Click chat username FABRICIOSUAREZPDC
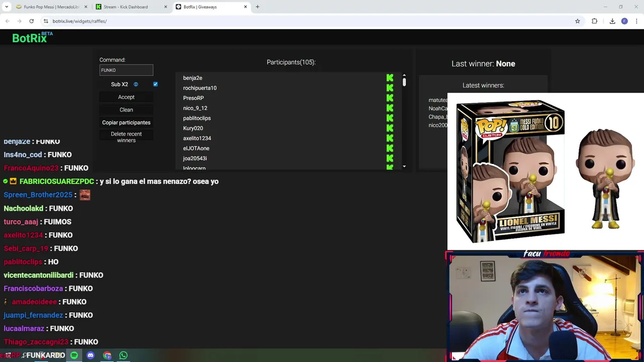This screenshot has width=644, height=362. coord(57,182)
